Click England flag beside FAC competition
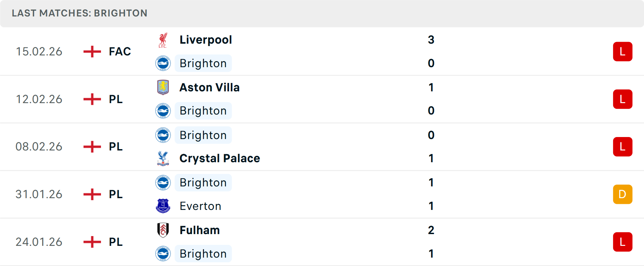 click(x=92, y=52)
